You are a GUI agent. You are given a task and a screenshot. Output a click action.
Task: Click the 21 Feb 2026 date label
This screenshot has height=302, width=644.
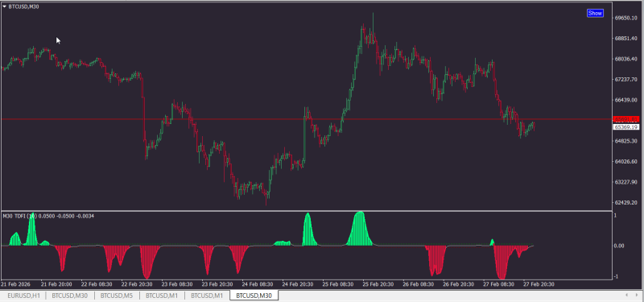(14, 284)
